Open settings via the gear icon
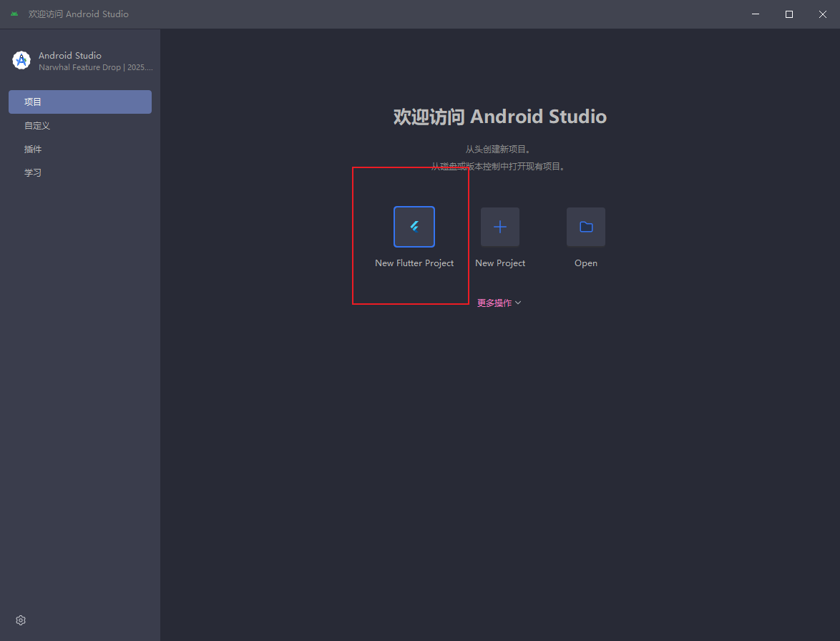This screenshot has height=641, width=840. click(21, 620)
